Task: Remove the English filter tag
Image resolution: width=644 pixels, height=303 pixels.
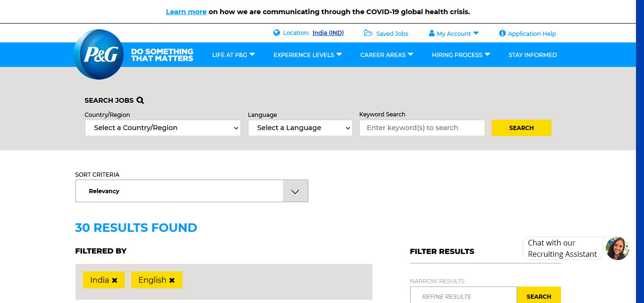Action: click(172, 280)
